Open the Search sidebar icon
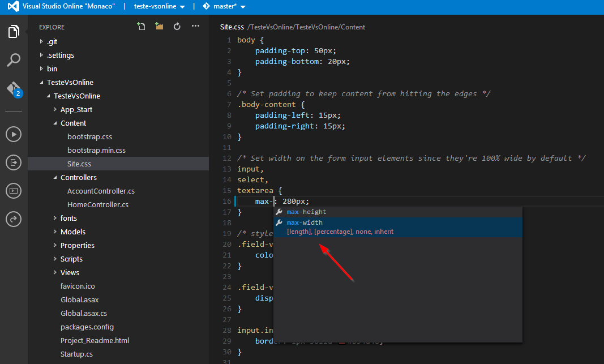This screenshot has height=364, width=604. point(14,60)
